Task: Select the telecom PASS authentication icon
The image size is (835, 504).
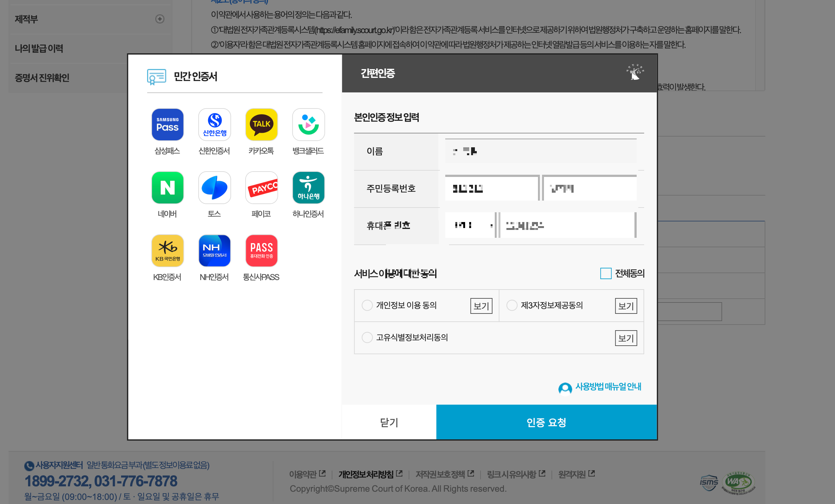Action: coord(261,250)
